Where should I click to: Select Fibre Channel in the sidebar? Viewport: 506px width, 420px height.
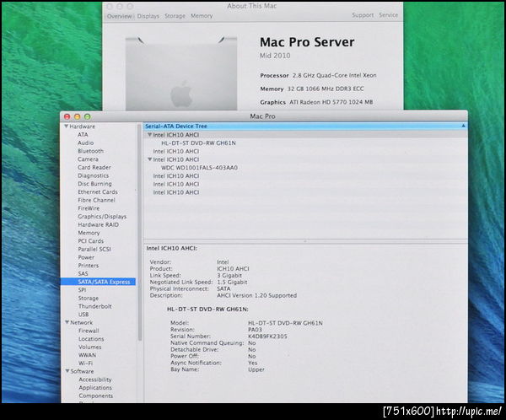96,200
